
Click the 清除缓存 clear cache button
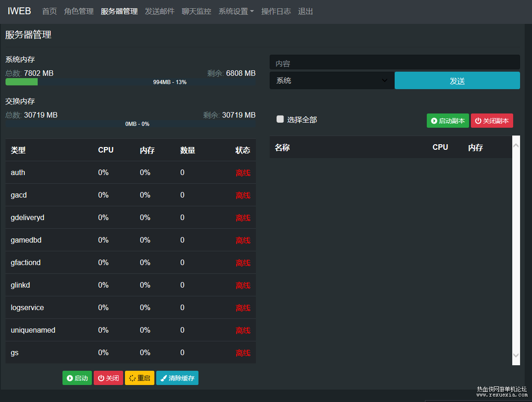point(177,378)
